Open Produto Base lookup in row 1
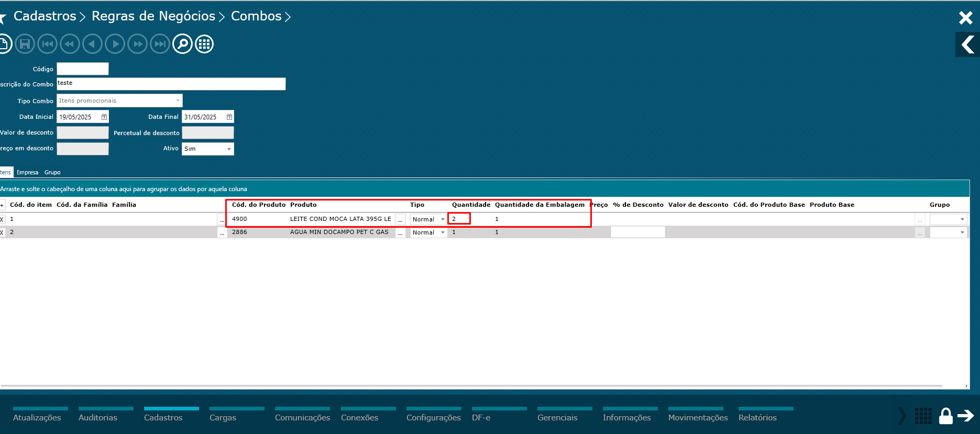The image size is (980, 434). [920, 220]
